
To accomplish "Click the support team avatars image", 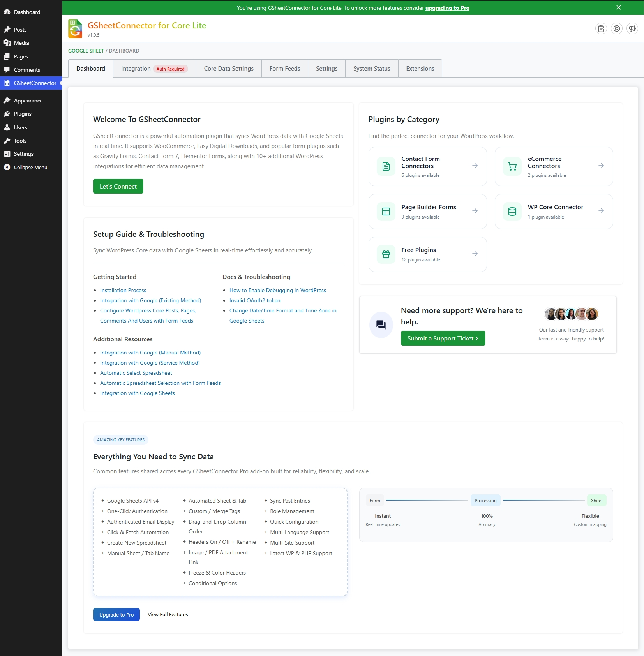I will click(571, 314).
